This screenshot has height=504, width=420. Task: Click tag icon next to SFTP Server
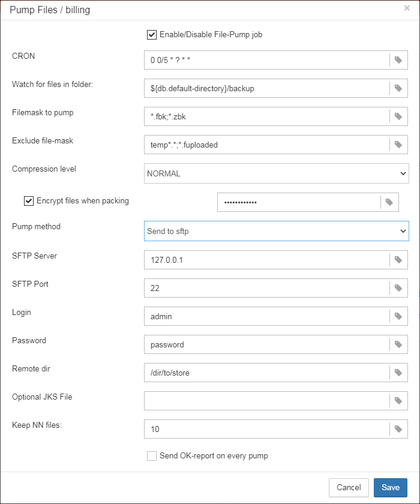[398, 260]
